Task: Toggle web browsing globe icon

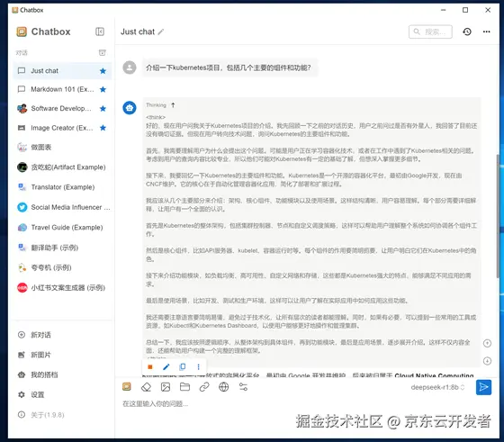Action: click(x=224, y=387)
